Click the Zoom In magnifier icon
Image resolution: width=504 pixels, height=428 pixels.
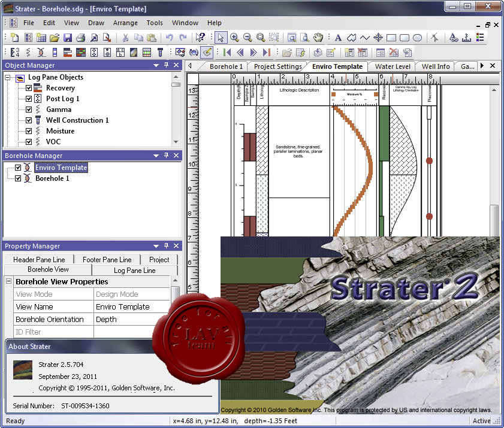[234, 38]
